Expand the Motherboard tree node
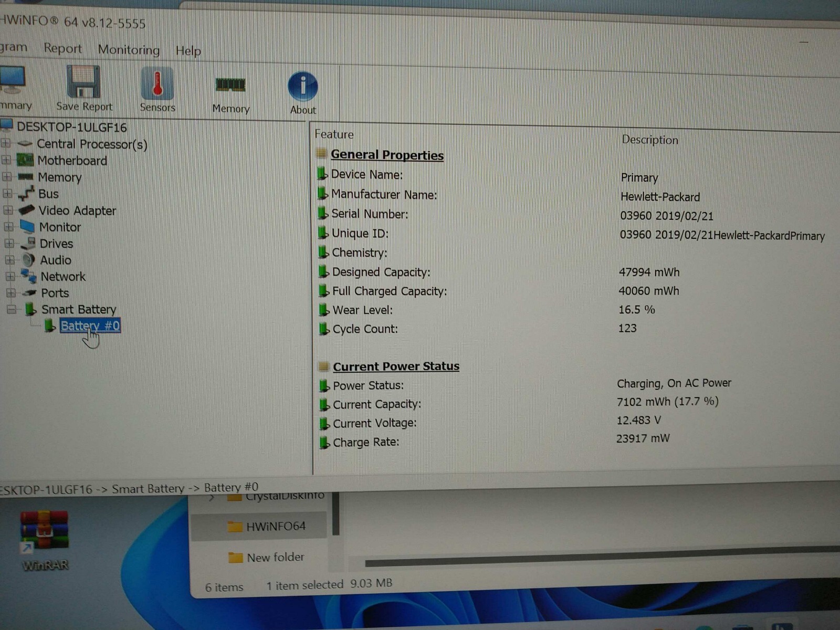 pyautogui.click(x=6, y=160)
